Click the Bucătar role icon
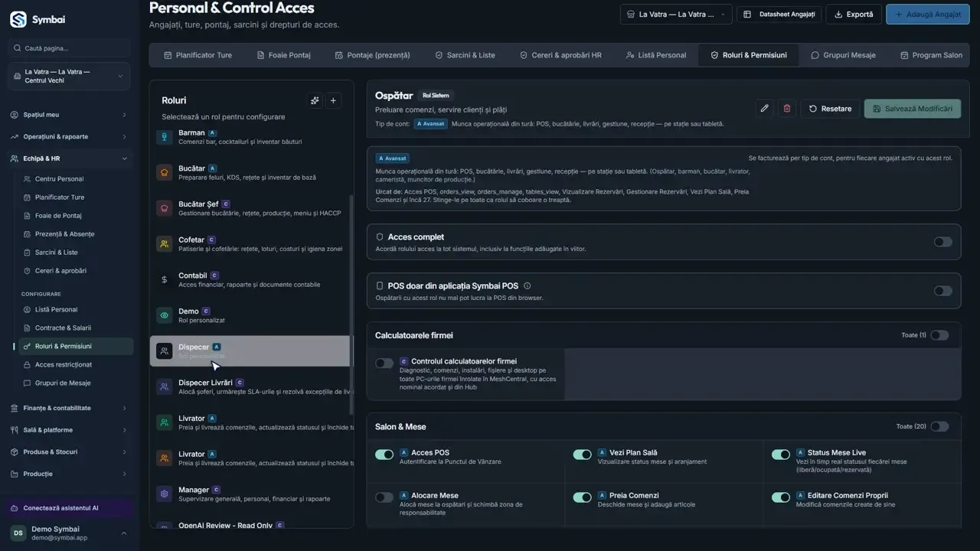This screenshot has width=980, height=551. tap(164, 172)
